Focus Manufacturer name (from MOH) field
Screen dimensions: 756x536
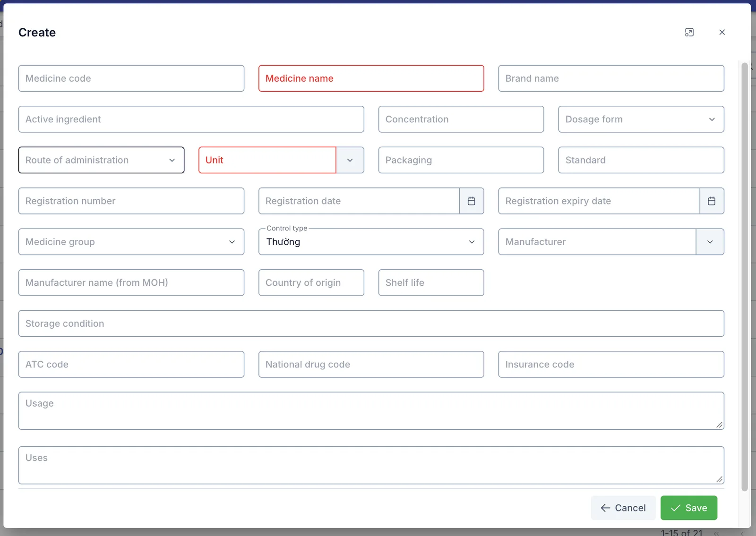131,283
